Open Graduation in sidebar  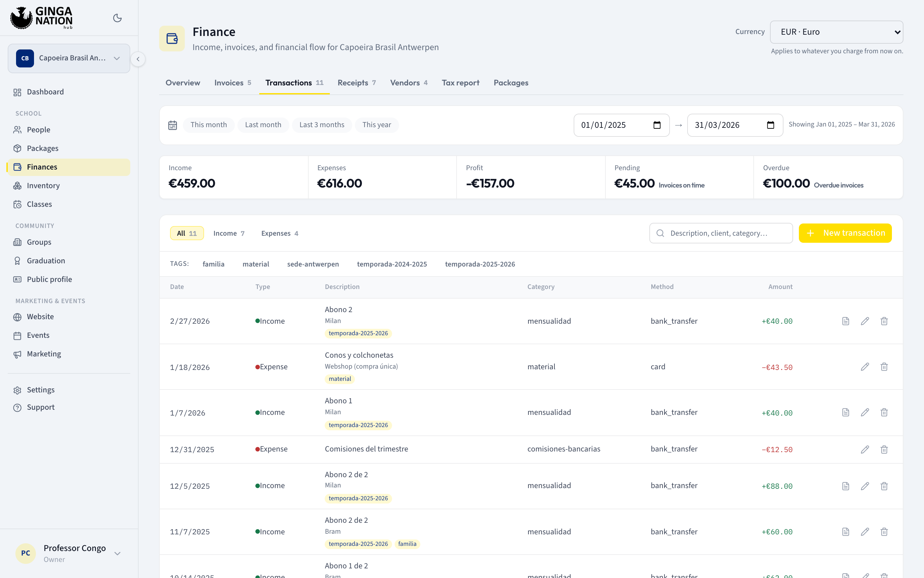click(x=69, y=261)
